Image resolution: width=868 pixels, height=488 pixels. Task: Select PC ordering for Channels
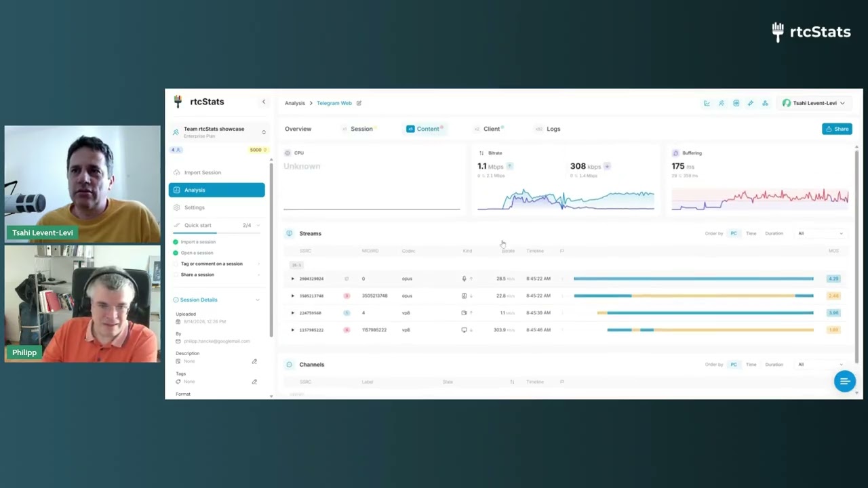(733, 365)
